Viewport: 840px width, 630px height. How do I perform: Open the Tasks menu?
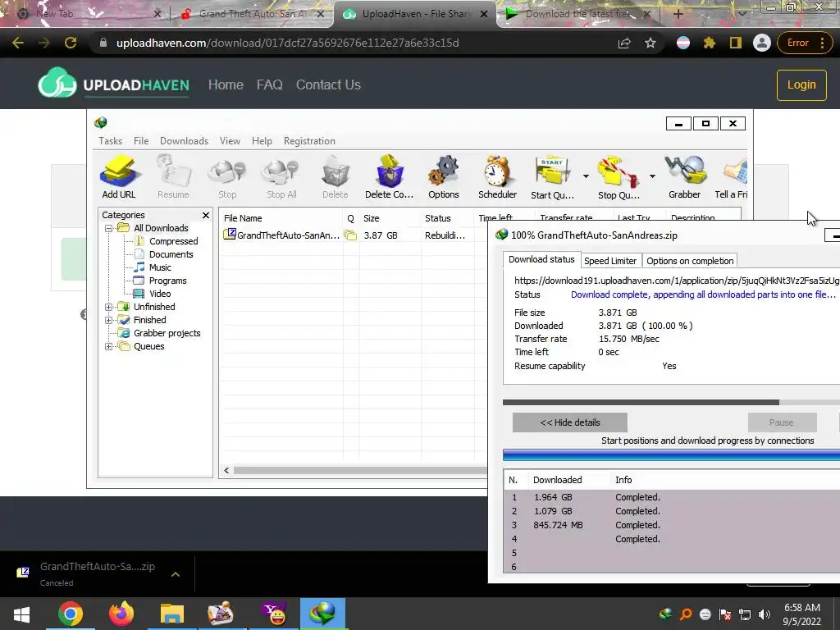tap(111, 141)
